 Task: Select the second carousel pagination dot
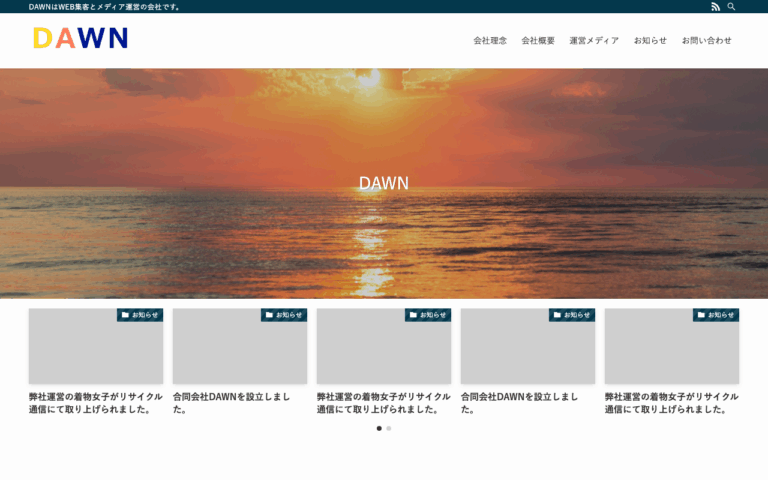(x=389, y=429)
